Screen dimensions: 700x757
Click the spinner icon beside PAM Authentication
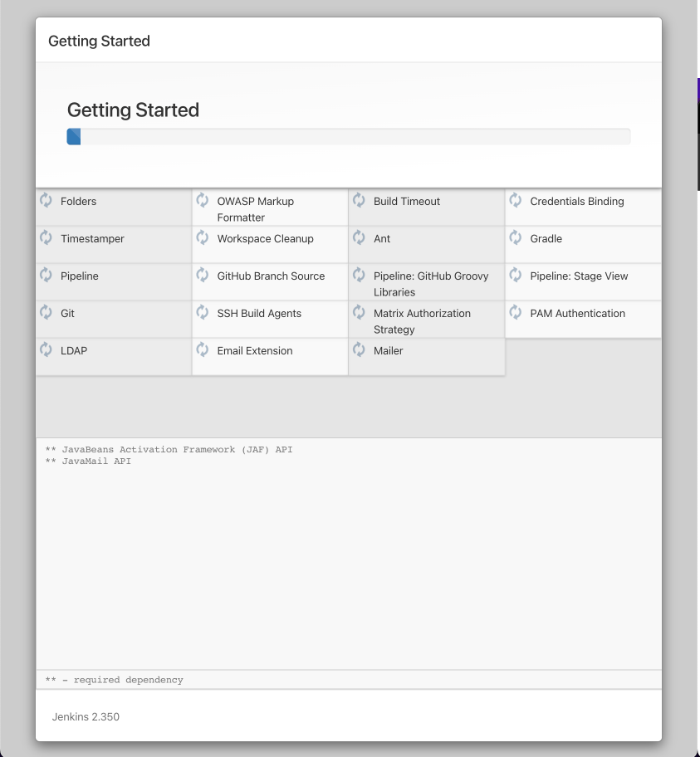click(x=516, y=312)
